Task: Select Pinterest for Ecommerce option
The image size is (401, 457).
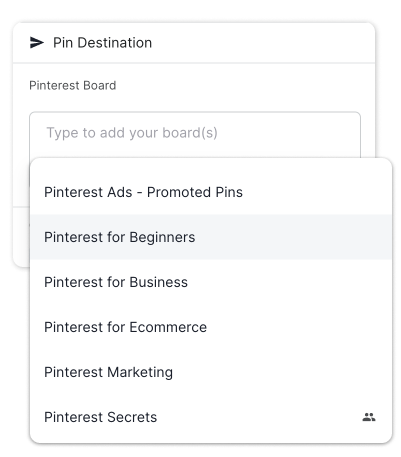Action: [211, 327]
